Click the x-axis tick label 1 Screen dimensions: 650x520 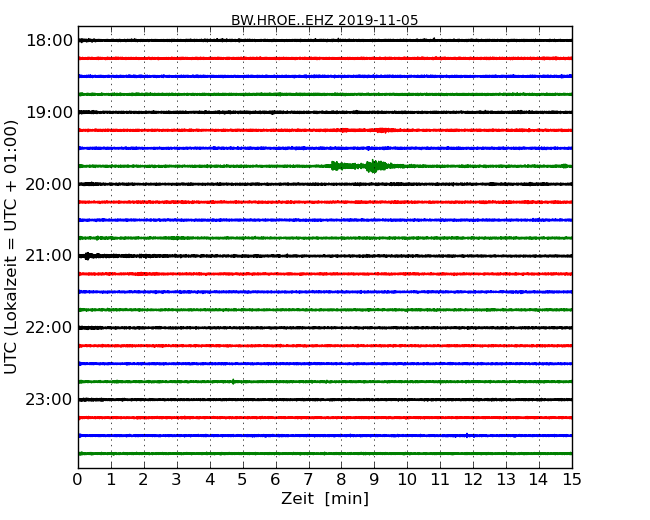[x=111, y=479]
